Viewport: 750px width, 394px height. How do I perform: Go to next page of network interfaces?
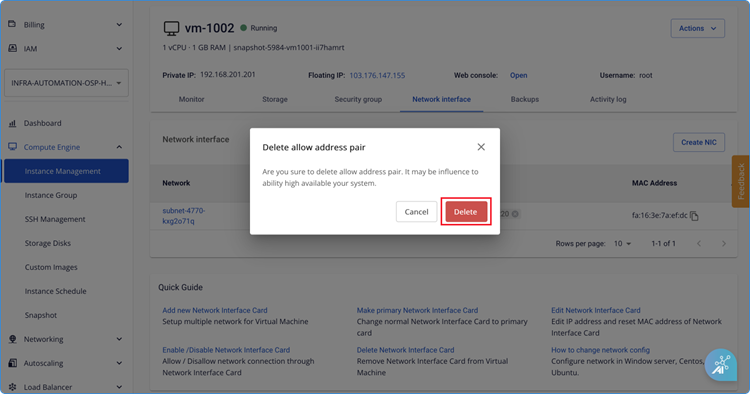(724, 244)
